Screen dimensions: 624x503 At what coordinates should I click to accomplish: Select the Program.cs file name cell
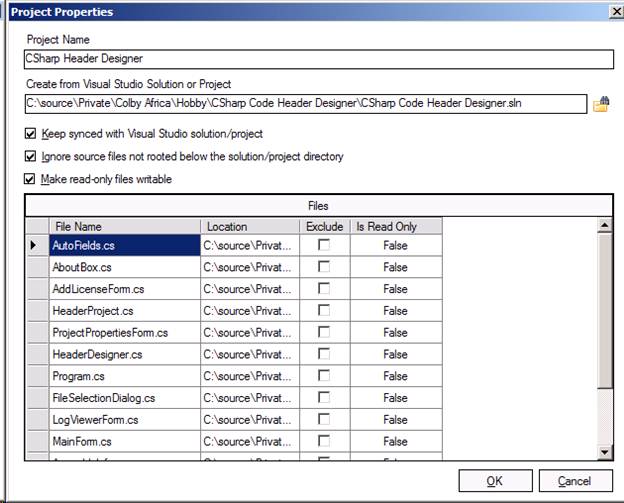click(x=125, y=376)
